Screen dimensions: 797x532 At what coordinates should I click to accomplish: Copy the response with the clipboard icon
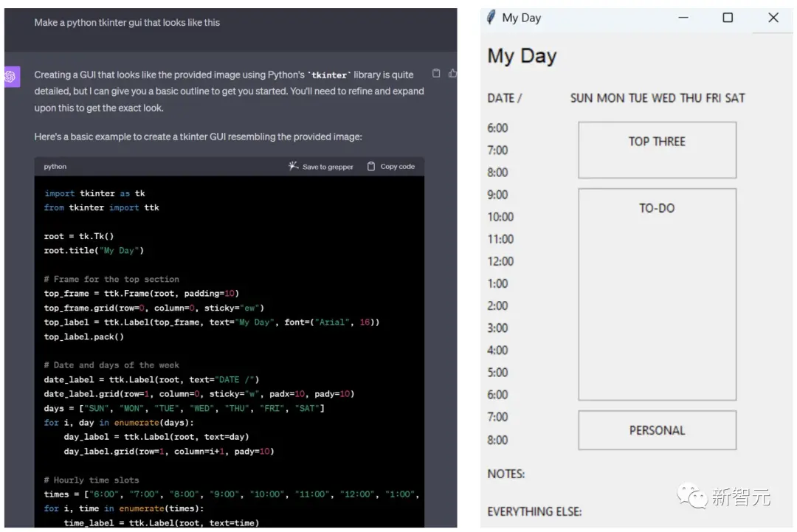pos(436,73)
